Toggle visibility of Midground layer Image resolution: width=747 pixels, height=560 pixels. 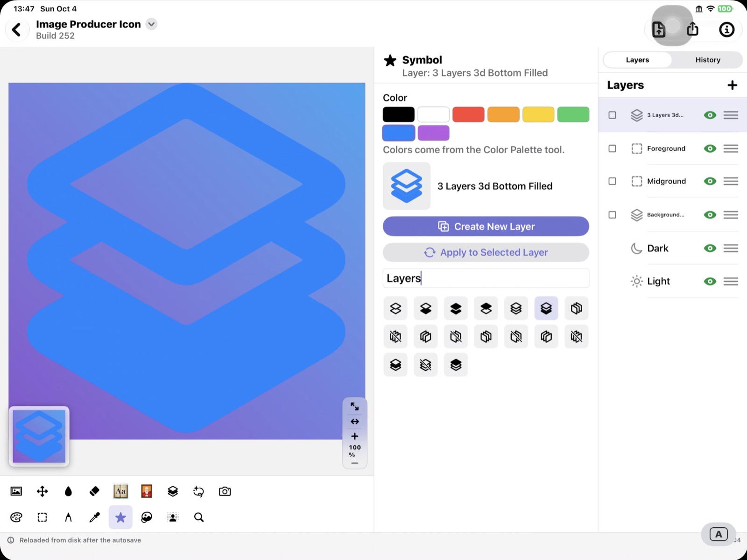pyautogui.click(x=710, y=181)
